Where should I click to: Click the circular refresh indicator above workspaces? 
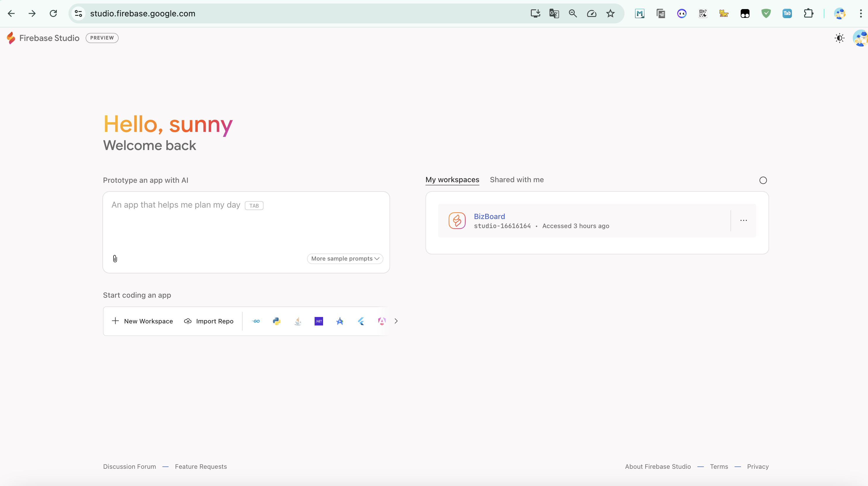[763, 180]
